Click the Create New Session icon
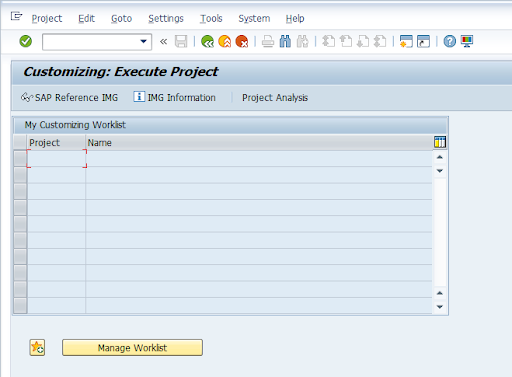512x377 pixels. [x=406, y=42]
